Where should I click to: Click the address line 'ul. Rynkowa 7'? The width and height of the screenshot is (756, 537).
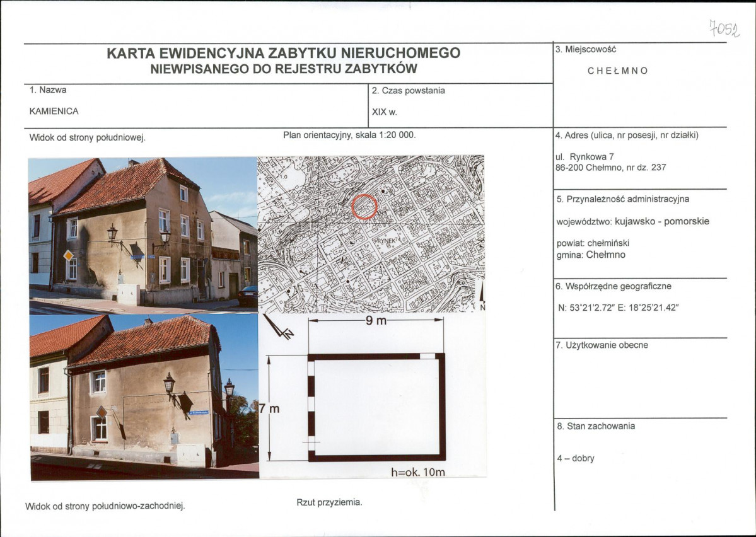point(584,157)
